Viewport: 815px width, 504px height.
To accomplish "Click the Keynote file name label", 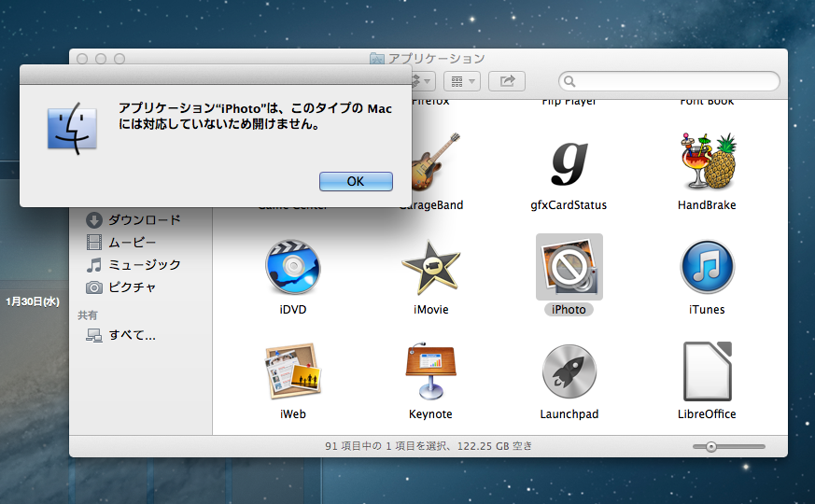I will 430,414.
